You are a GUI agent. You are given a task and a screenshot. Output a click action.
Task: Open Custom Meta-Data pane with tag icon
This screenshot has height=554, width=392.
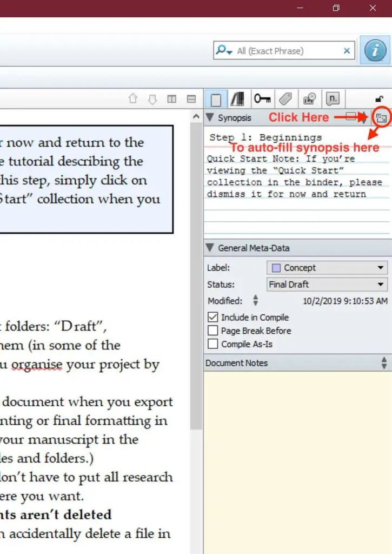click(x=285, y=99)
